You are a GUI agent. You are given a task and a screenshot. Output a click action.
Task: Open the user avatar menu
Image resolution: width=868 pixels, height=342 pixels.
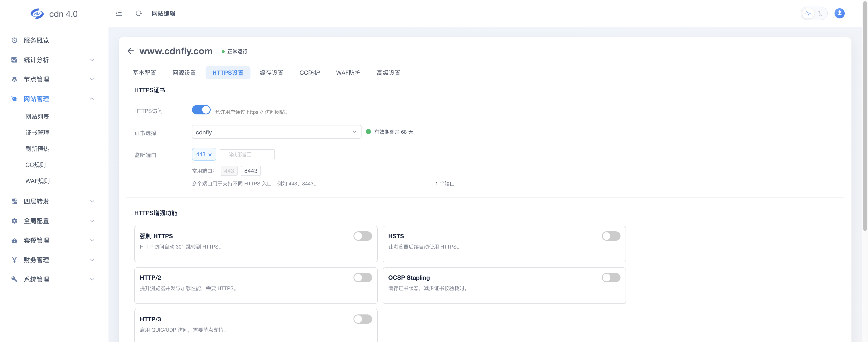click(839, 14)
